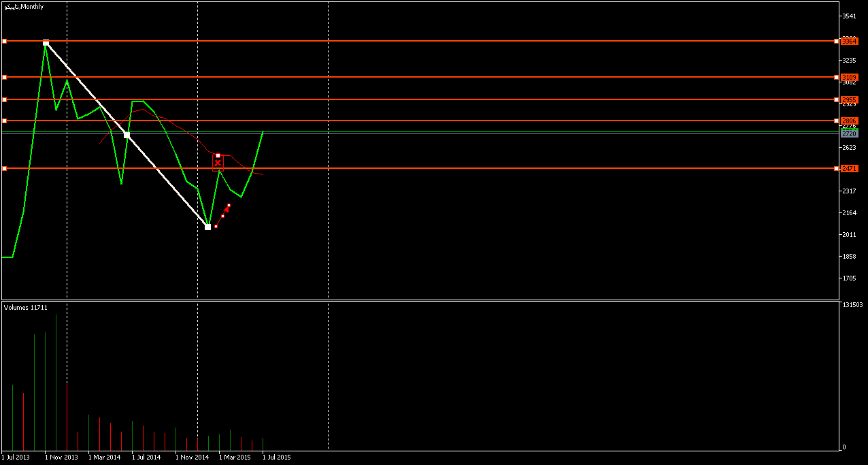Select the trendline's middle anchor point
Viewport: 868px width, 465px height.
127,135
